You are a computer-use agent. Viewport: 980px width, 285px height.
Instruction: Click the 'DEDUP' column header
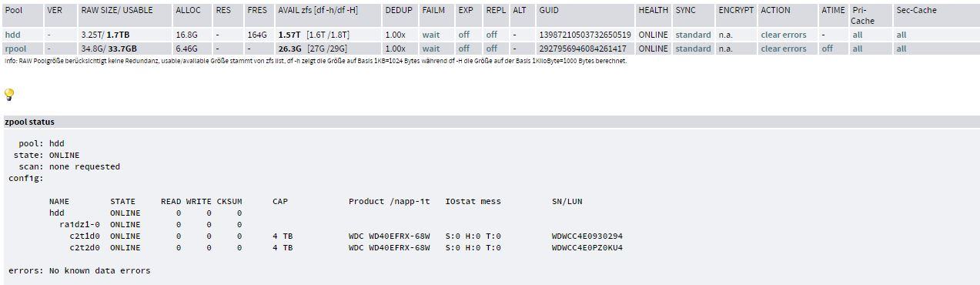(399, 11)
